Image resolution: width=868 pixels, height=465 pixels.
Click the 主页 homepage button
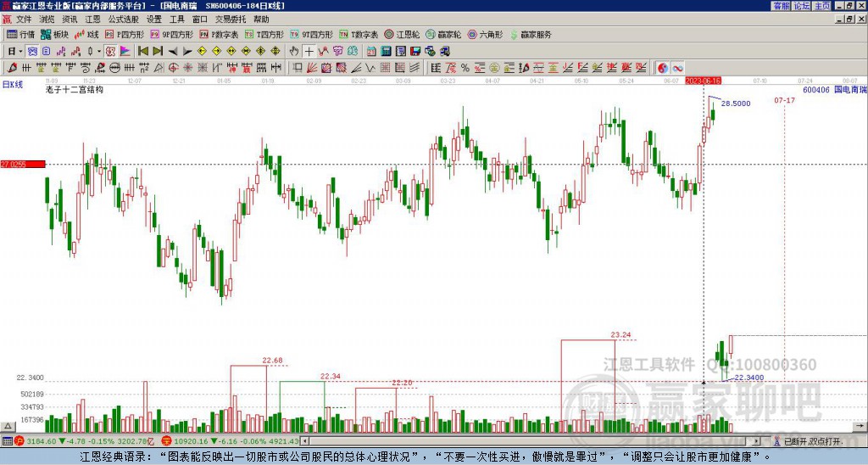click(822, 6)
